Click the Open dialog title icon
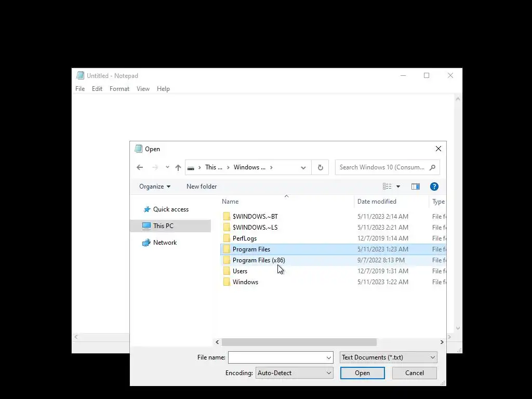 [138, 149]
